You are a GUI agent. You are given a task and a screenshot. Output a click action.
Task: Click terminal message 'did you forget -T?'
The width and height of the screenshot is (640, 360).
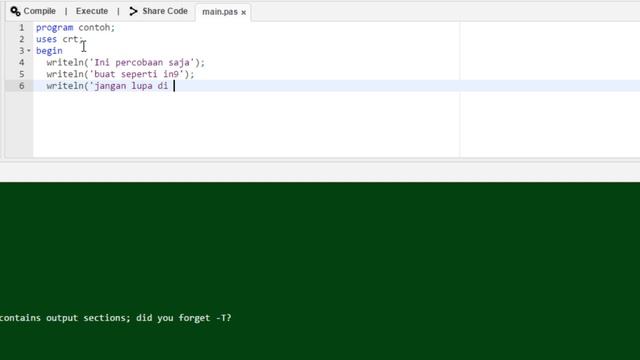[184, 318]
